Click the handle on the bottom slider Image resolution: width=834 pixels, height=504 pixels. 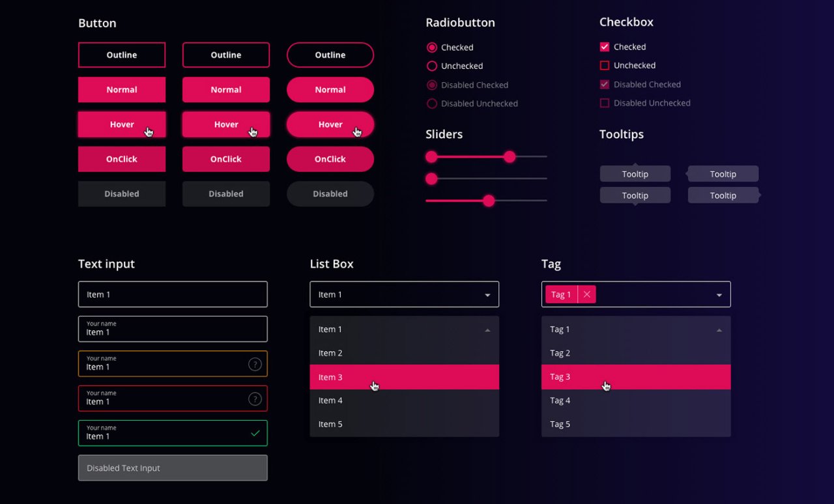click(489, 201)
